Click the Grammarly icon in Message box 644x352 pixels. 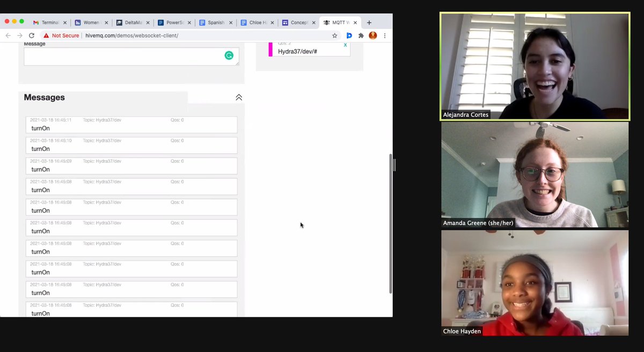229,55
